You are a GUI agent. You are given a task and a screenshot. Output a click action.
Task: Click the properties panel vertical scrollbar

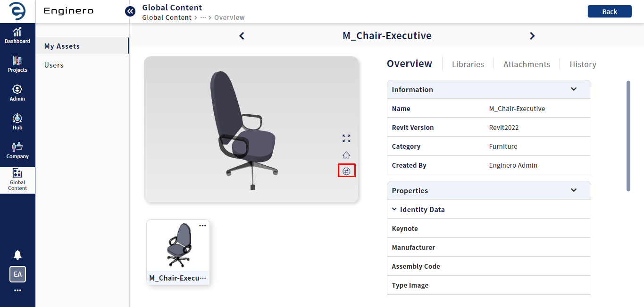[x=628, y=136]
